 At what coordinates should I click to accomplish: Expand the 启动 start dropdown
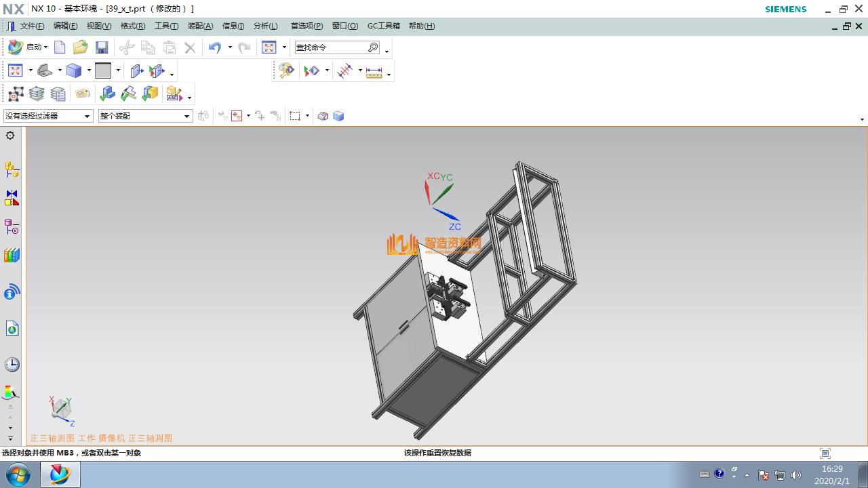point(45,47)
